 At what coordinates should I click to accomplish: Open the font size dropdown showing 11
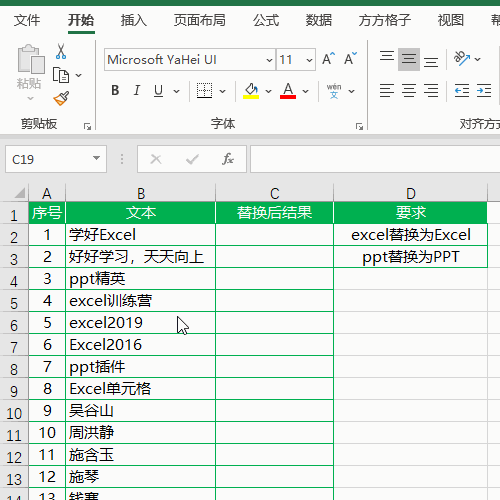click(309, 60)
